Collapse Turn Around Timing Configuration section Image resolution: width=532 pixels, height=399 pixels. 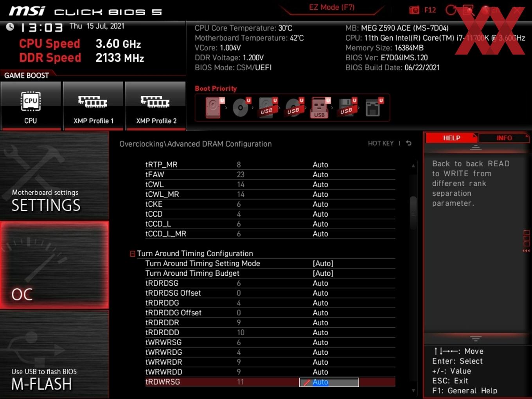[133, 254]
